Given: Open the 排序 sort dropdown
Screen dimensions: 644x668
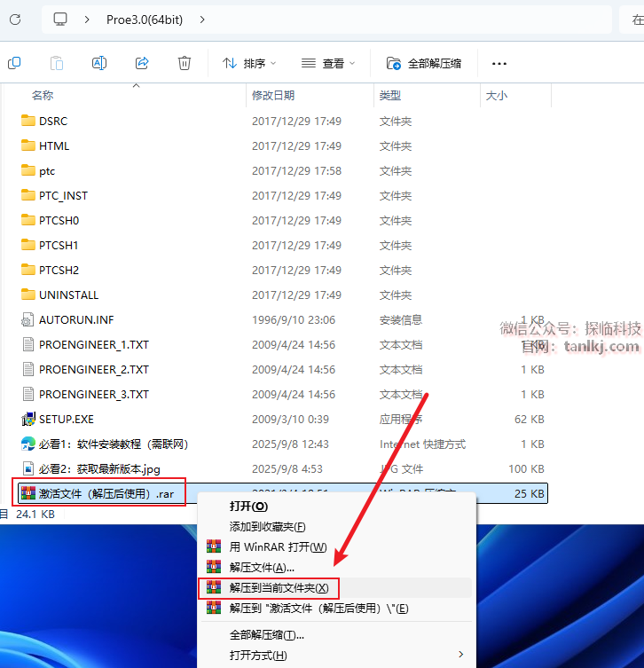Looking at the screenshot, I should pos(249,64).
